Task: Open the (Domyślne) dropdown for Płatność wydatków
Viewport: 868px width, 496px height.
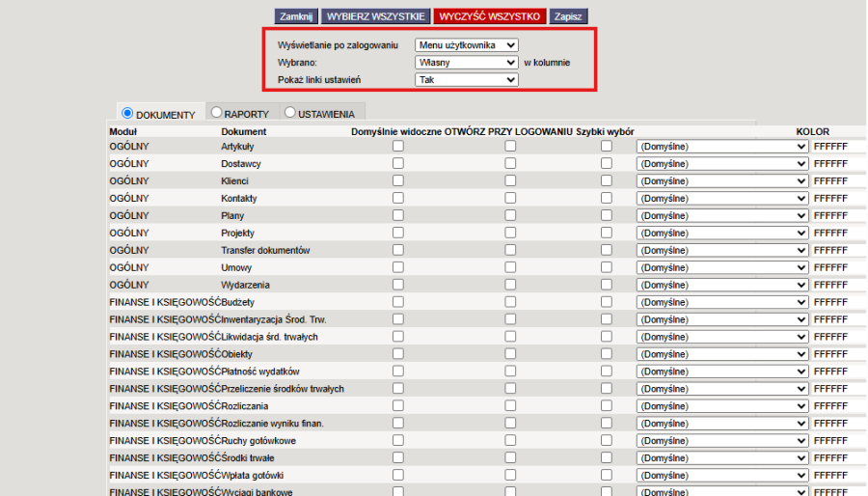Action: point(722,372)
